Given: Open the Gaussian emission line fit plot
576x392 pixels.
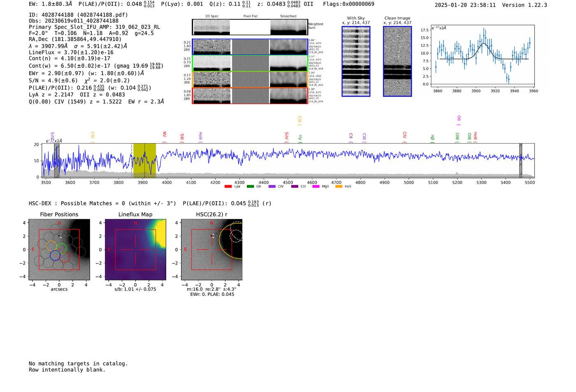Looking at the screenshot, I should (482, 56).
